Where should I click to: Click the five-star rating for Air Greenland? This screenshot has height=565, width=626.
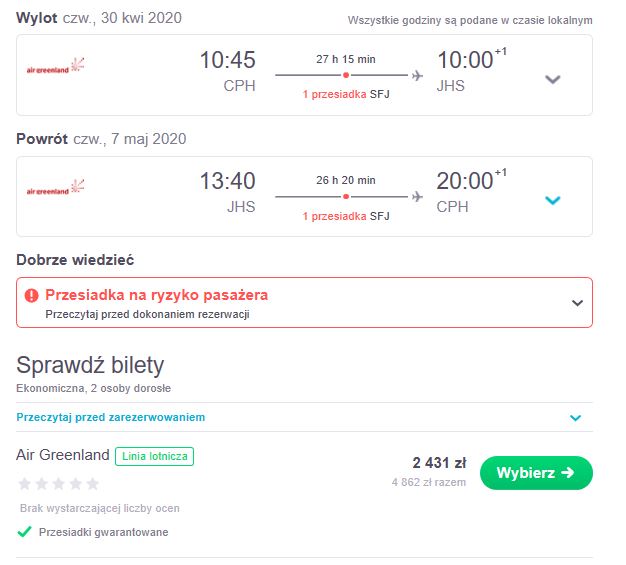click(59, 484)
